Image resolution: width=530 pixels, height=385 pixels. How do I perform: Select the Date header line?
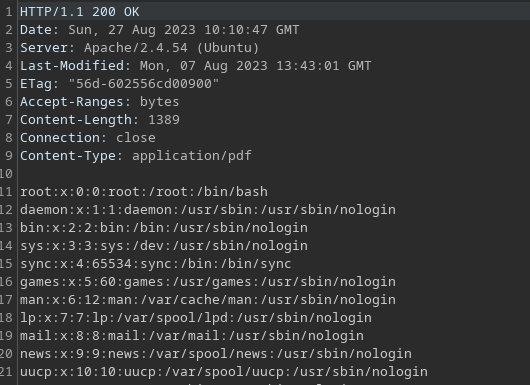[160, 30]
